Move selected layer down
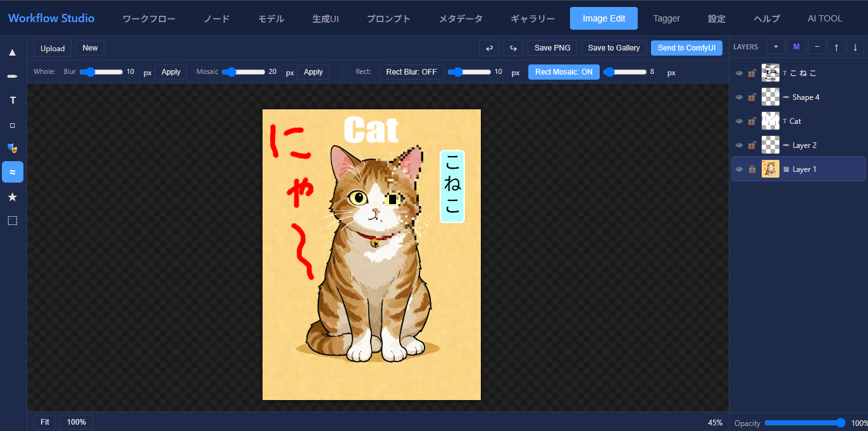 click(855, 47)
